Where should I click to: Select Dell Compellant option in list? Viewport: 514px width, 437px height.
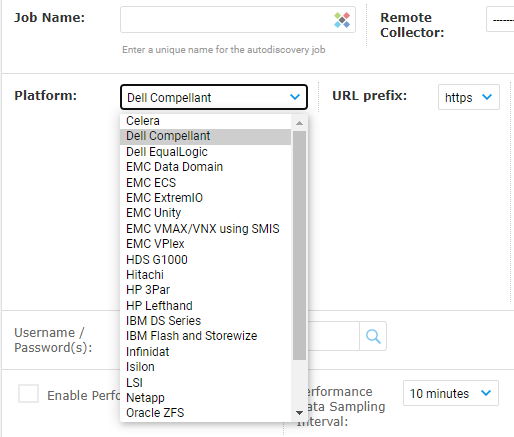[x=206, y=136]
